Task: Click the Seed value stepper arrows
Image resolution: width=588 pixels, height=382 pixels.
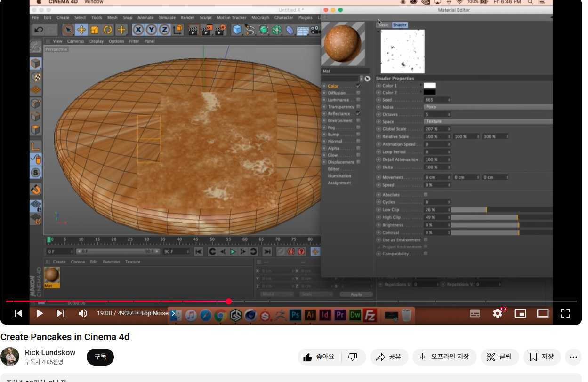Action: coord(449,100)
